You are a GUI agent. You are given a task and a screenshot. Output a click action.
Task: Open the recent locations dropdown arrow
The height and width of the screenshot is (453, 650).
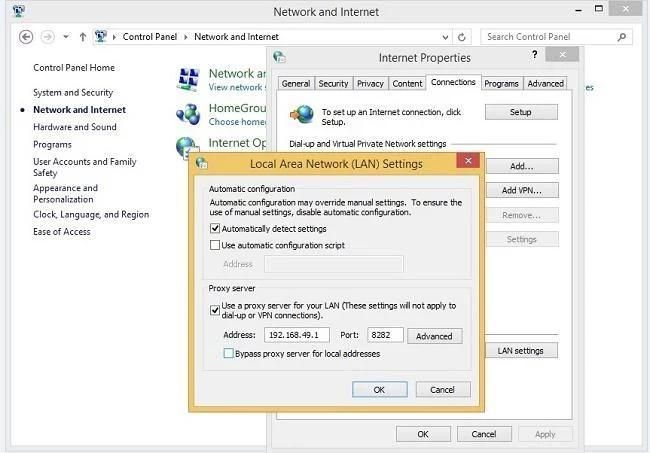coord(66,37)
